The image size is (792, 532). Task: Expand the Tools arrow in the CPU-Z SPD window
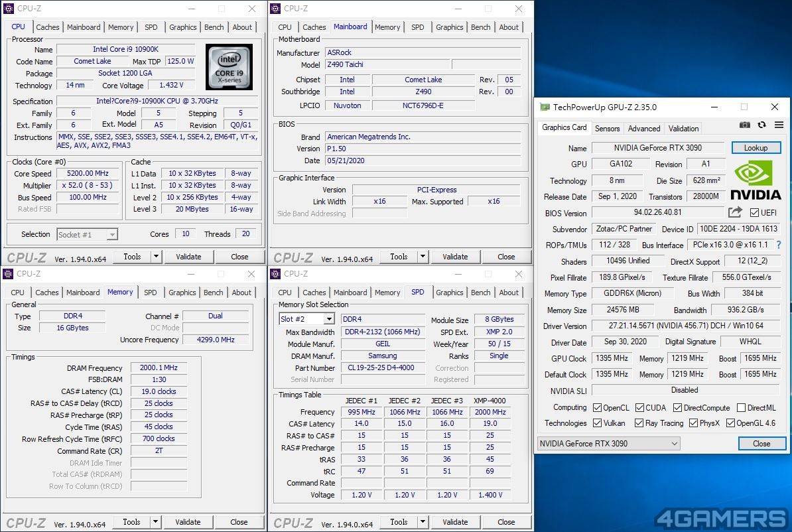pos(423,522)
